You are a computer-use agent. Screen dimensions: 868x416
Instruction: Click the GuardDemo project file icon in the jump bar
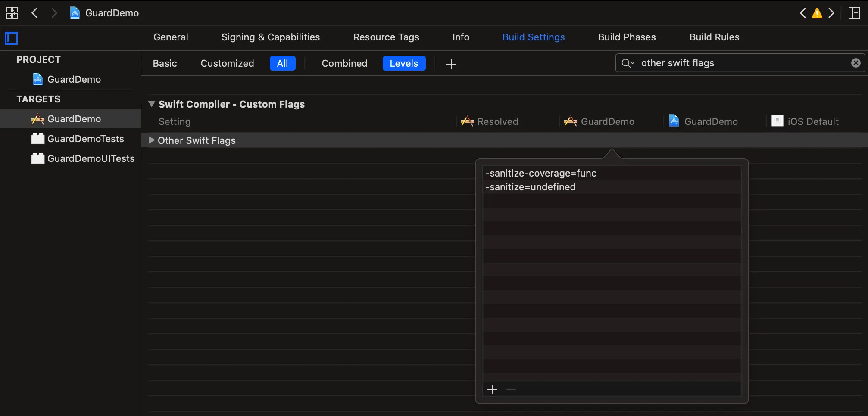pos(75,13)
